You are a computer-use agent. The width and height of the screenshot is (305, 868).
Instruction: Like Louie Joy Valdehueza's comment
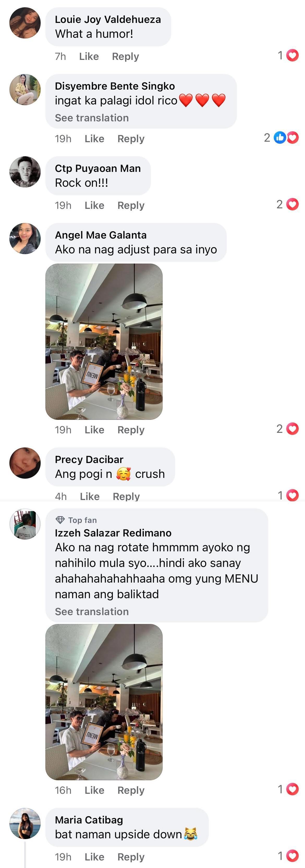tap(89, 56)
